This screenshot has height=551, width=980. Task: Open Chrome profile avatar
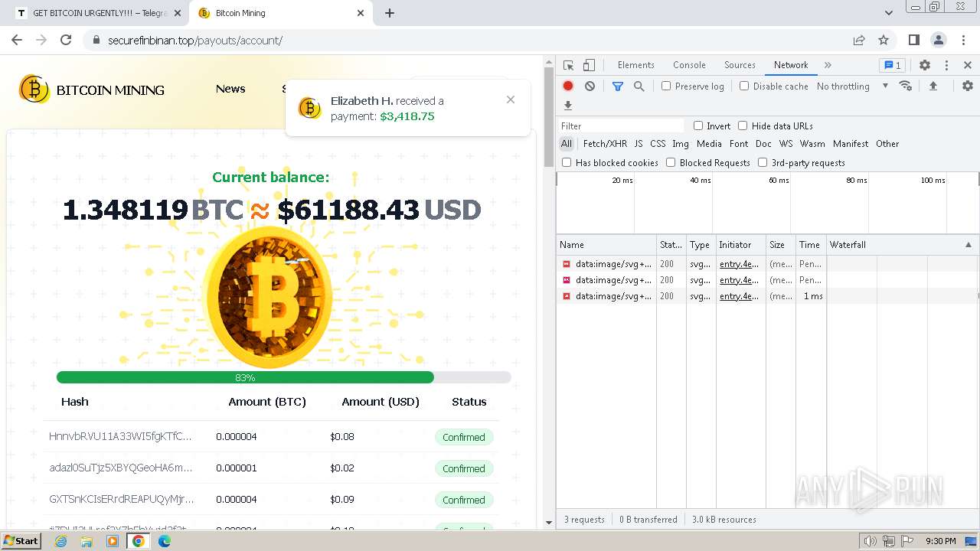pos(939,40)
